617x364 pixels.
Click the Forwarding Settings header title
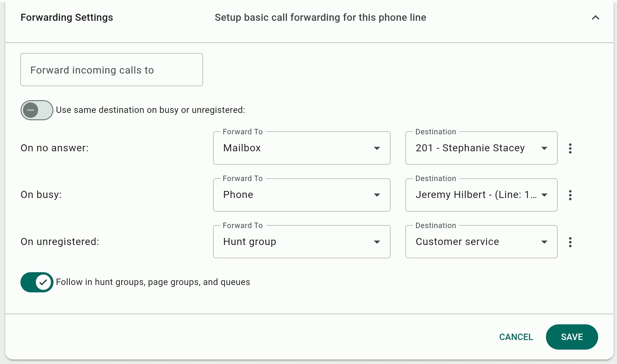coord(67,18)
